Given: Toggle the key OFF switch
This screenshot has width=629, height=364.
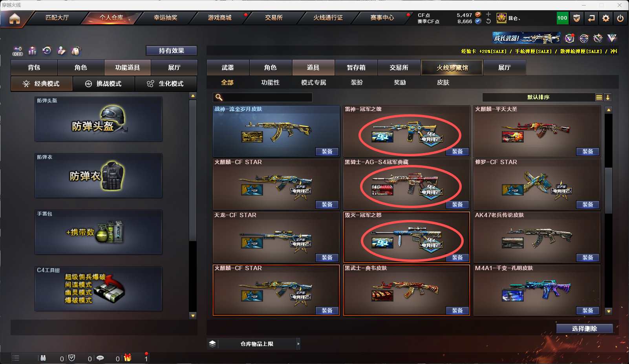Looking at the screenshot, I should (x=18, y=51).
